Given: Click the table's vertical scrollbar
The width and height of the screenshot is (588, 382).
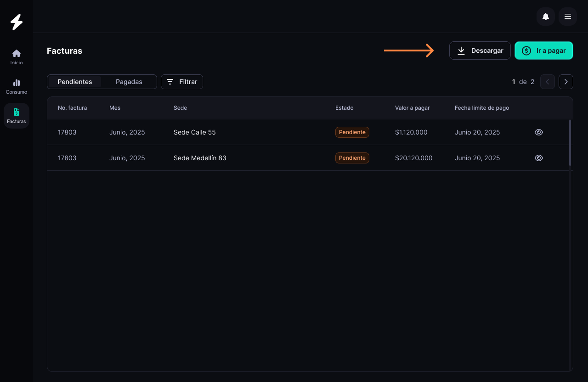Looking at the screenshot, I should (x=570, y=143).
